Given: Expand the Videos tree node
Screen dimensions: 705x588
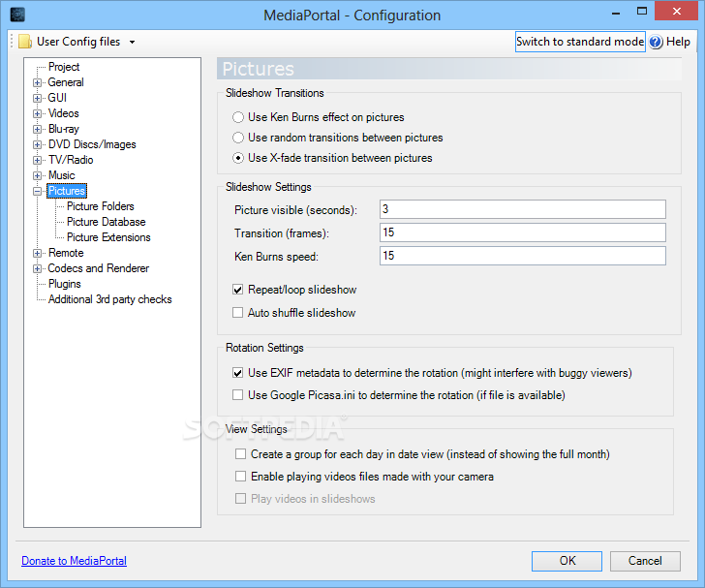Looking at the screenshot, I should tap(38, 113).
